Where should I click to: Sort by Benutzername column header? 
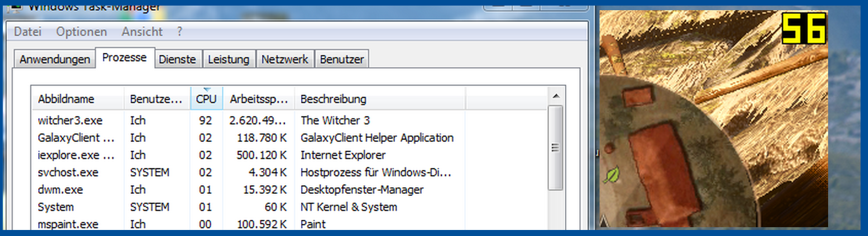[x=157, y=99]
